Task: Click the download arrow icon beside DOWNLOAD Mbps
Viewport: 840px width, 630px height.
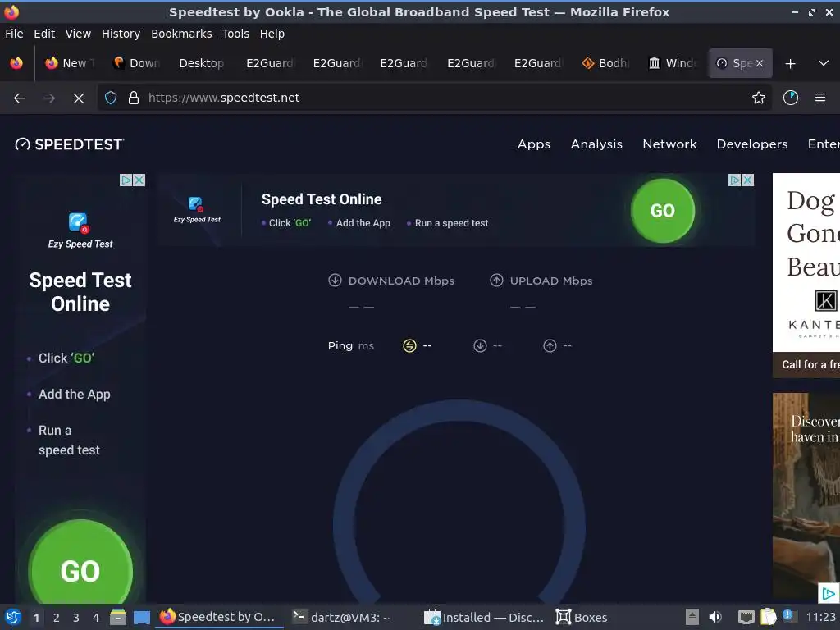Action: 335,281
